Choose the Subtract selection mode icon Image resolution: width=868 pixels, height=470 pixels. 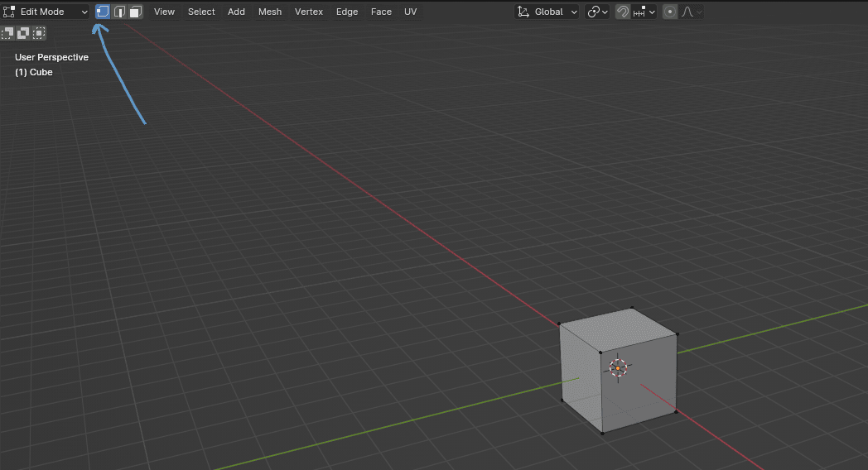click(39, 33)
